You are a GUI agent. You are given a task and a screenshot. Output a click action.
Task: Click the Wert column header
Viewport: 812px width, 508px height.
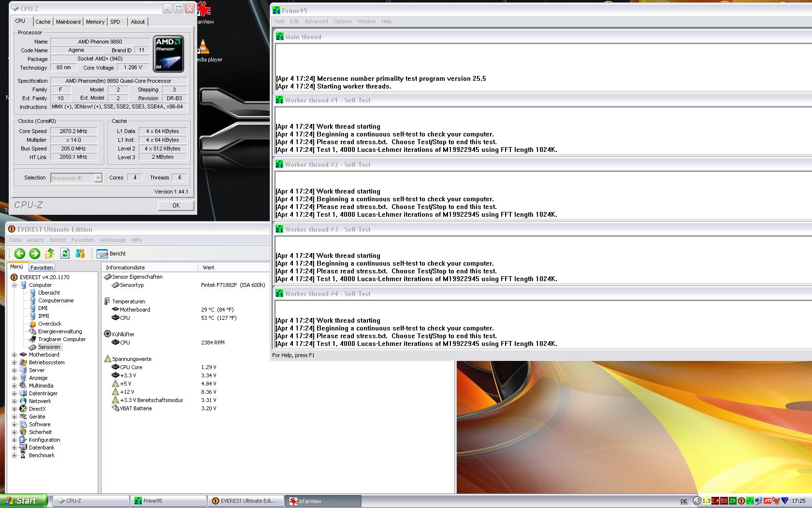coord(234,268)
